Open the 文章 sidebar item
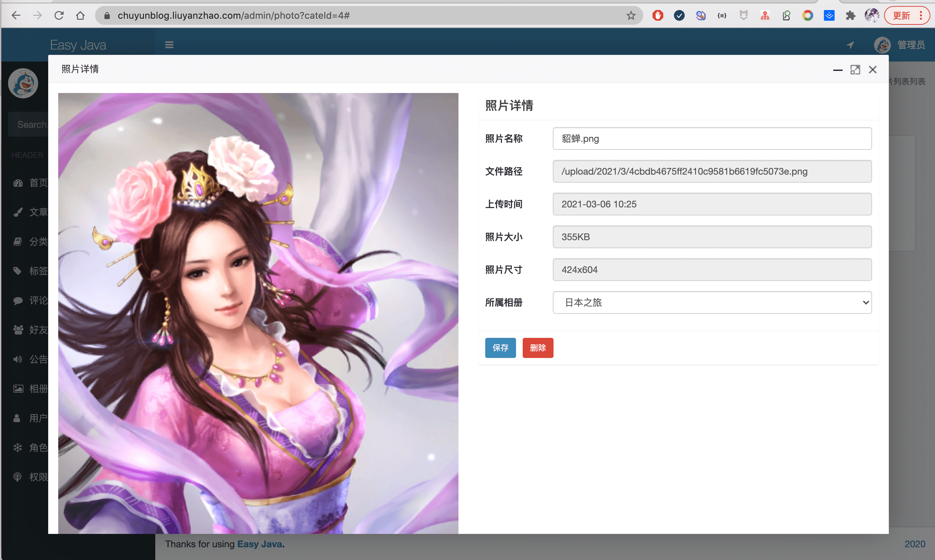This screenshot has height=560, width=935. tap(30, 212)
